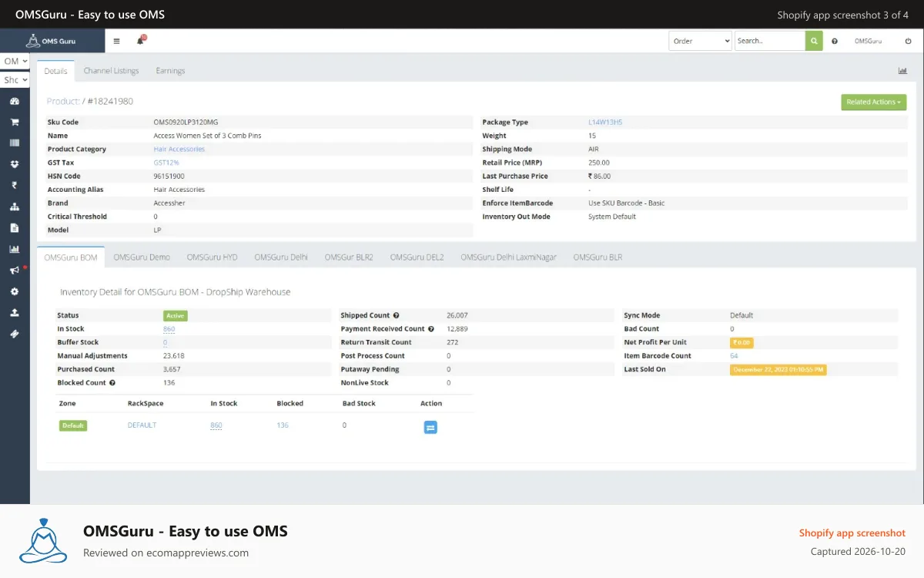Switch to the Earnings tab

[x=170, y=71]
